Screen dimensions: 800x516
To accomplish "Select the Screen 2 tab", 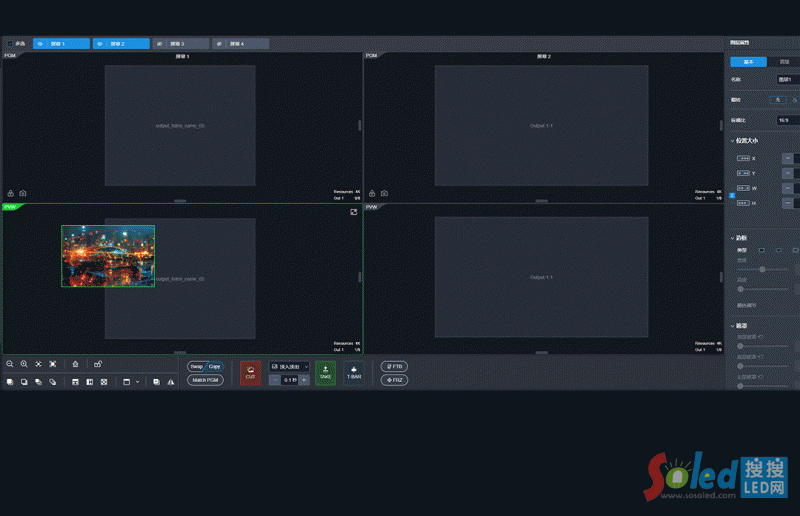I will pos(120,44).
